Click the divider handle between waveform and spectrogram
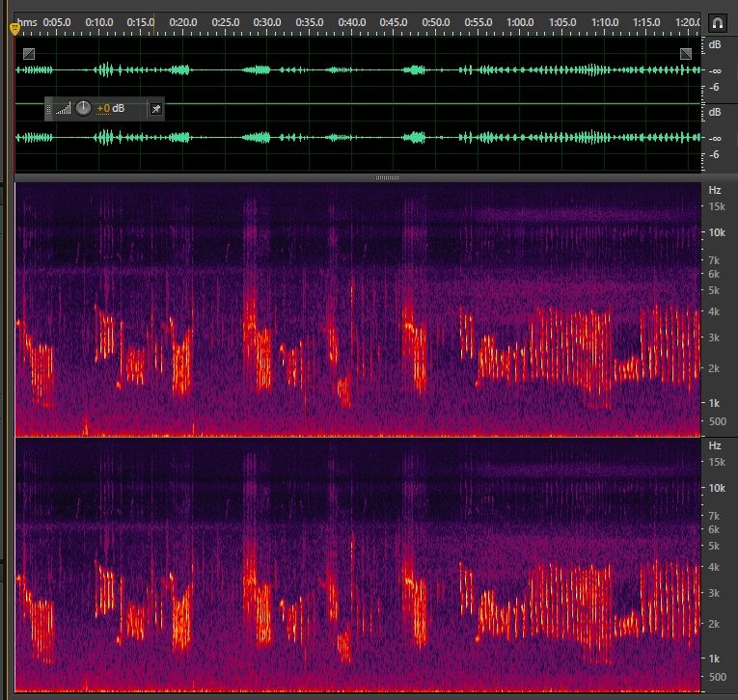Viewport: 738px width, 700px height. [387, 177]
